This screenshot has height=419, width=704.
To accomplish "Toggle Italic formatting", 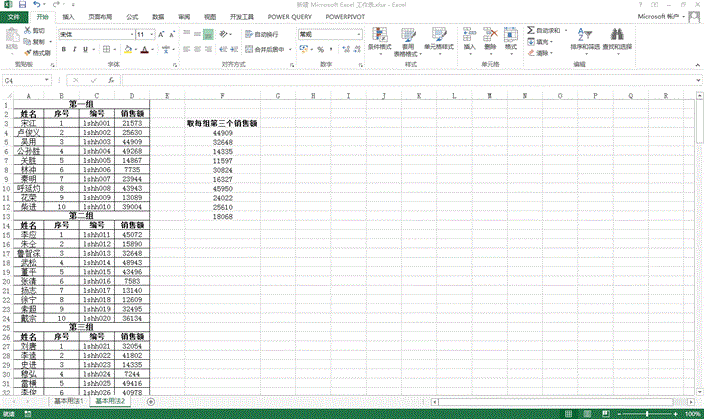I will click(x=75, y=48).
